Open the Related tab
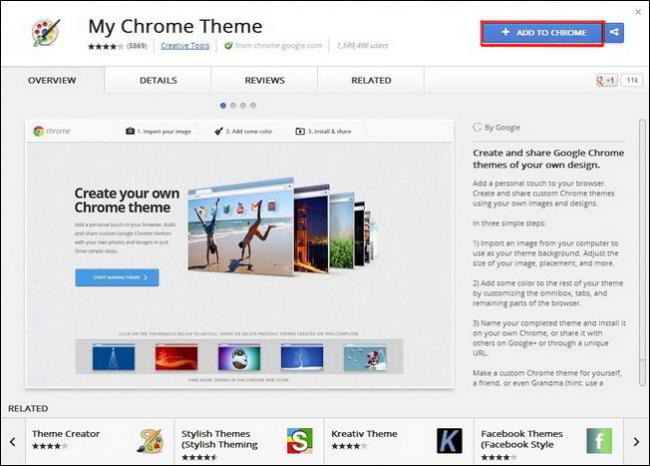 click(x=371, y=80)
